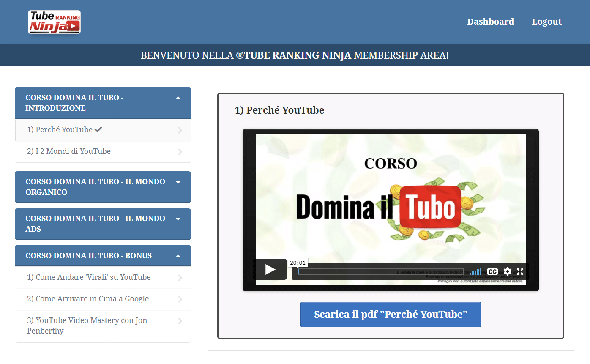Screen dimensions: 590x364
Task: Collapse the Corso Domina il Tubo - Introduzione section
Action: (103, 103)
